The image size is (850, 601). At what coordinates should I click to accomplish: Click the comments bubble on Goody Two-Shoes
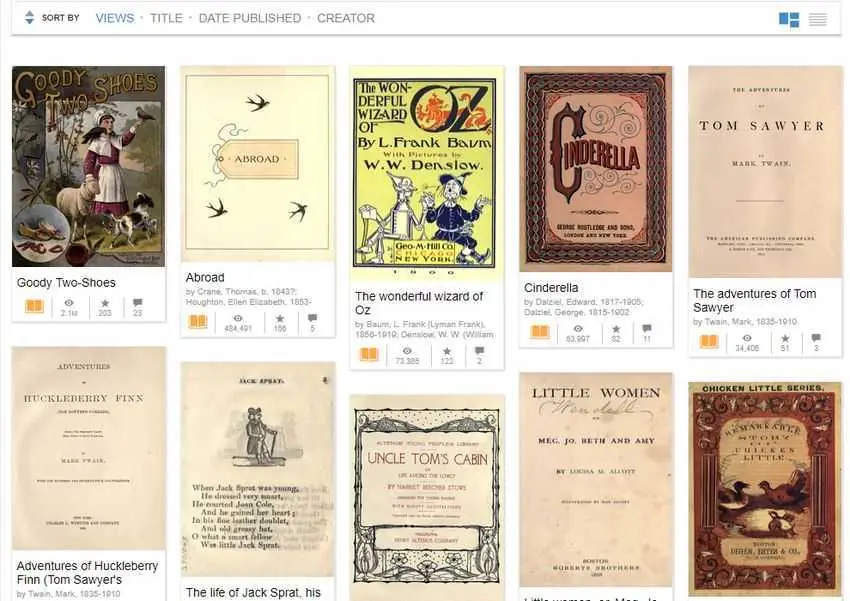(x=138, y=302)
